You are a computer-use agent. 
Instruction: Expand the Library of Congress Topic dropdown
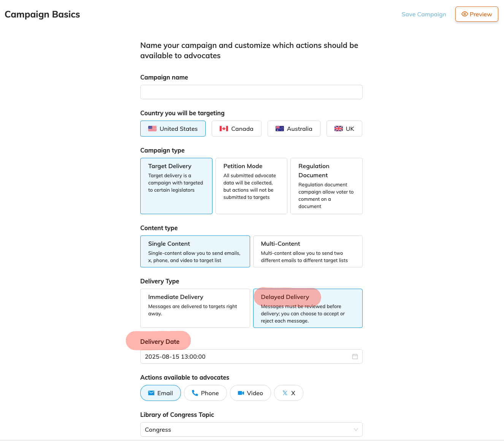tap(251, 429)
